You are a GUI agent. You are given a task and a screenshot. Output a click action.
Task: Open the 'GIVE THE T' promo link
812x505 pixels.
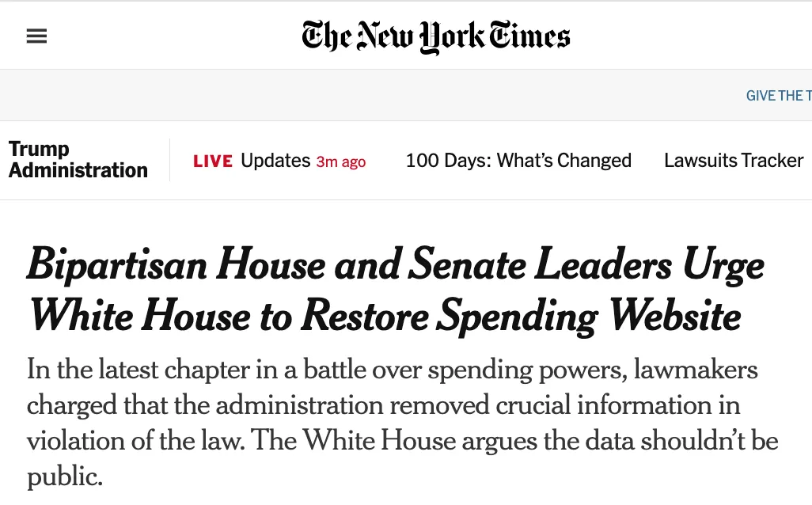pyautogui.click(x=779, y=95)
